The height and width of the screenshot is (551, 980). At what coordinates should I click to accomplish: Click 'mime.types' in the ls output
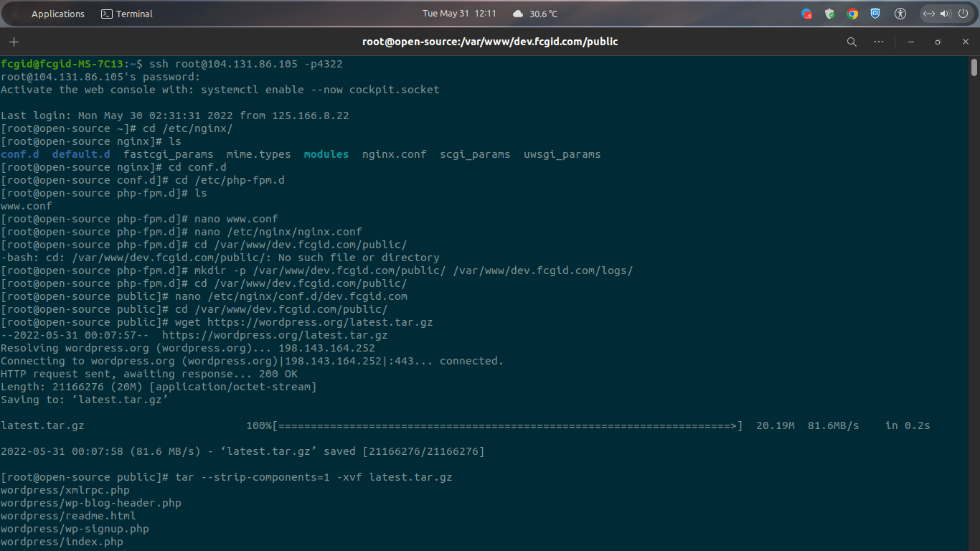[x=259, y=154]
